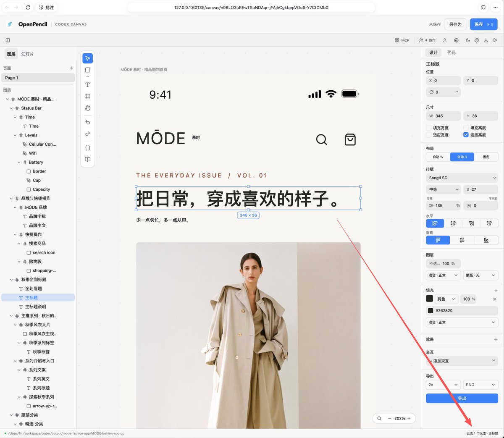Open the palette theme icon
Image resolution: width=504 pixels, height=438 pixels.
point(477,40)
